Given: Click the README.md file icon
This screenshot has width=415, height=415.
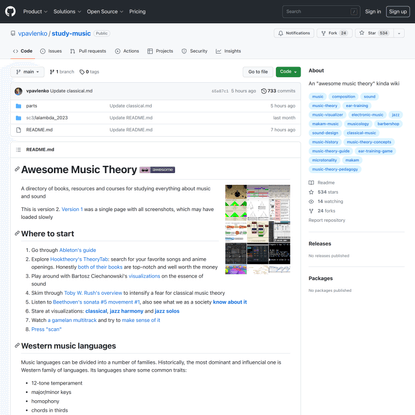Looking at the screenshot, I should coord(19,130).
